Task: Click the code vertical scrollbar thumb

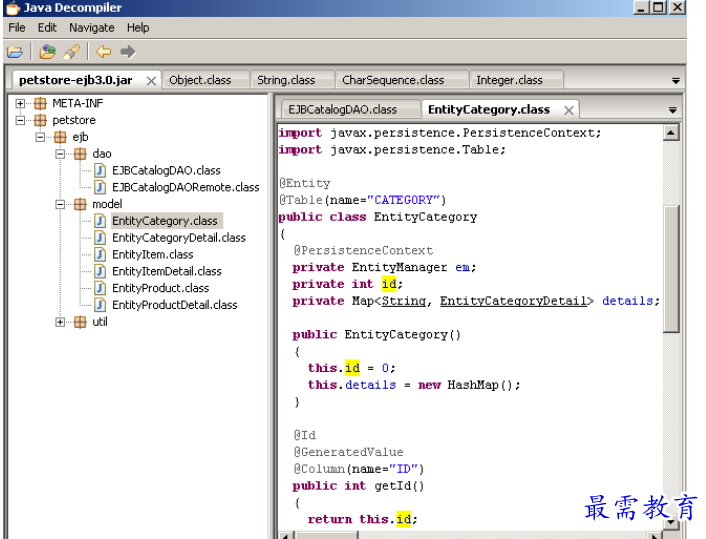Action: [x=671, y=269]
